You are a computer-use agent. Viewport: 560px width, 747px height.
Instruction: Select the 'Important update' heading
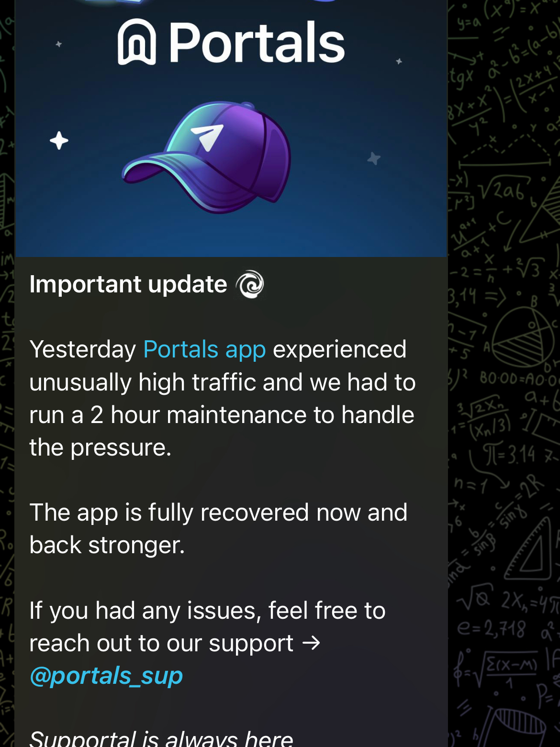[x=128, y=284]
